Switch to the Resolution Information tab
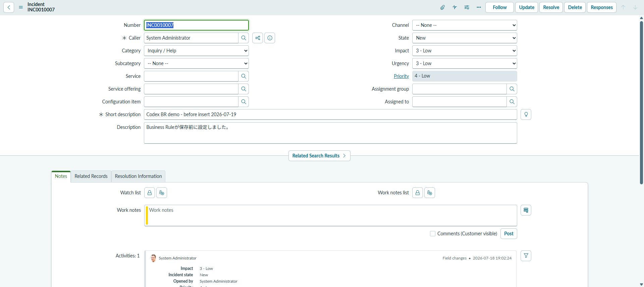644x287 pixels. pyautogui.click(x=138, y=176)
